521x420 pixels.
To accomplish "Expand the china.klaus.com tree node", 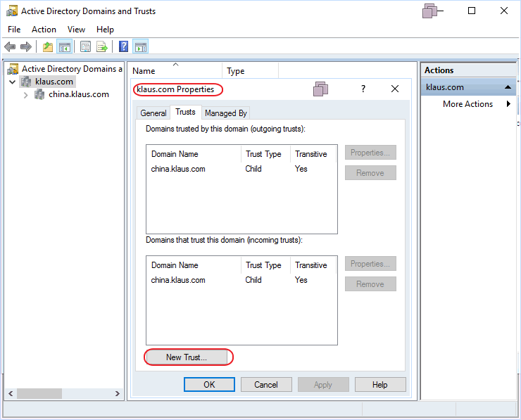I will (x=25, y=95).
